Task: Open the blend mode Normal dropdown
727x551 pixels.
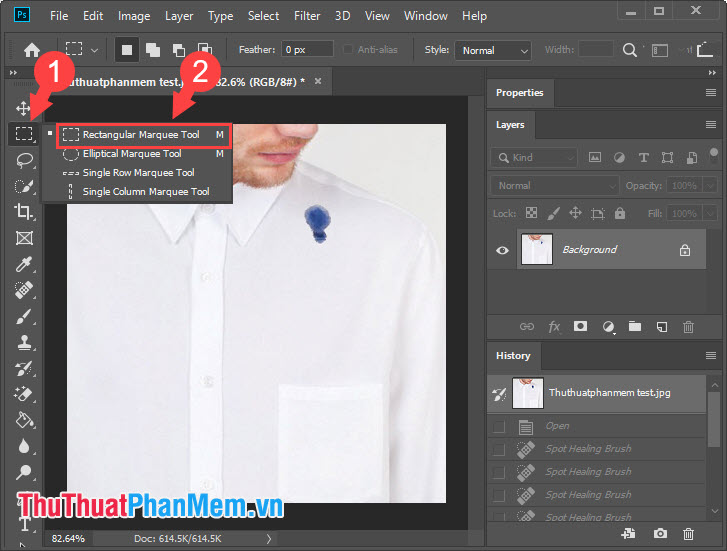Action: (x=555, y=186)
